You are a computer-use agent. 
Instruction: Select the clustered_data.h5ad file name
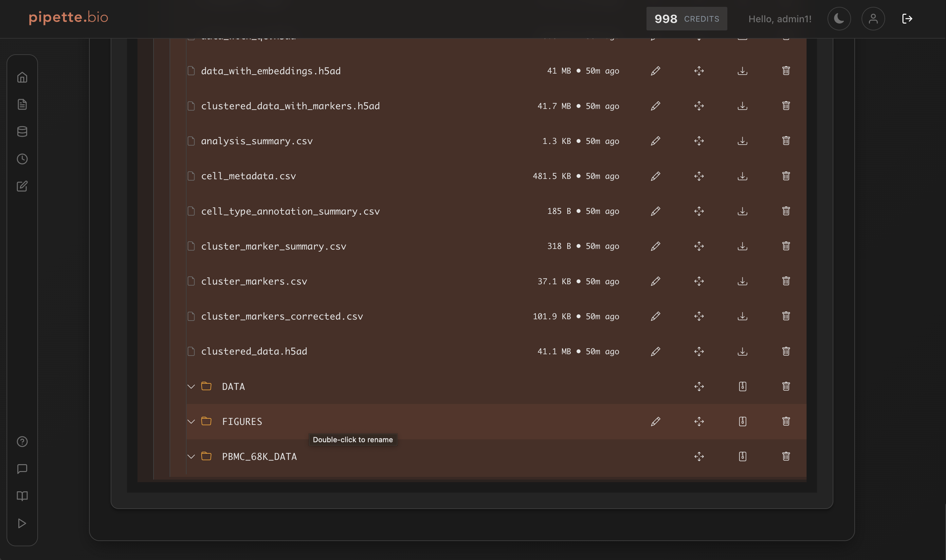click(254, 351)
